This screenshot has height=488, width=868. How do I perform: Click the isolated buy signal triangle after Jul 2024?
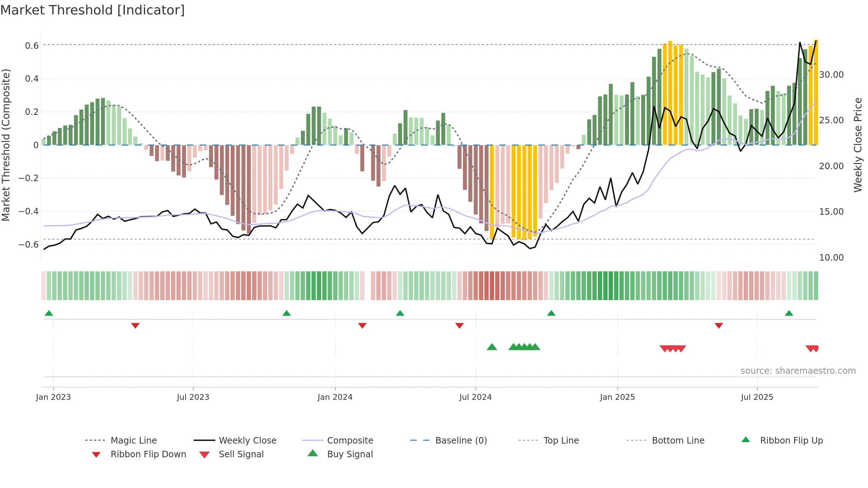point(492,347)
